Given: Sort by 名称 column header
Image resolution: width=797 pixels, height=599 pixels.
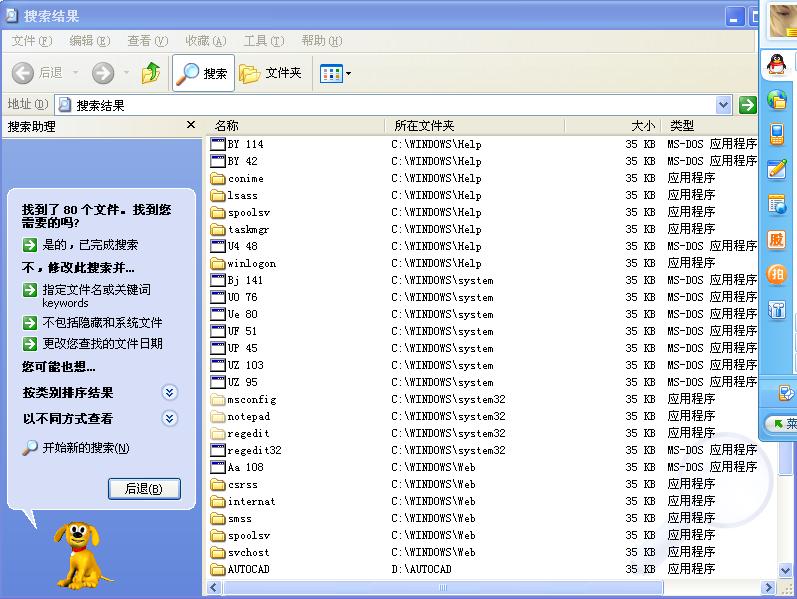Looking at the screenshot, I should 296,126.
